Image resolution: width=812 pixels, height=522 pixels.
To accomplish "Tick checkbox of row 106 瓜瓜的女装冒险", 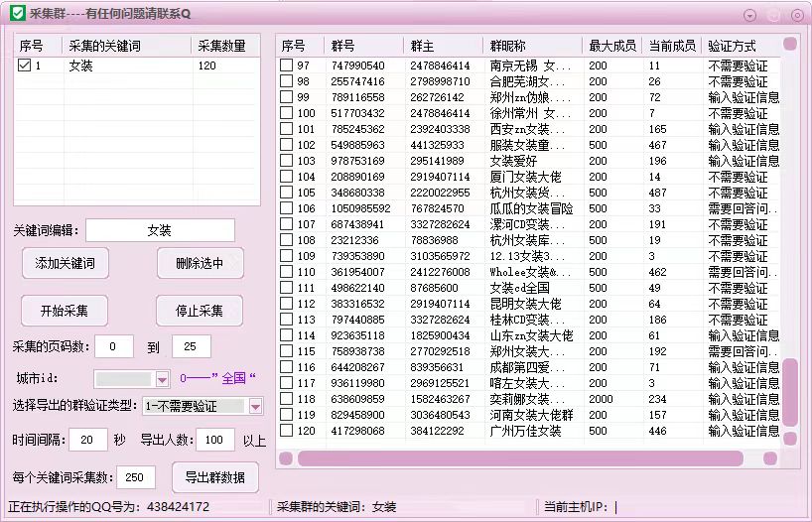I will 286,207.
